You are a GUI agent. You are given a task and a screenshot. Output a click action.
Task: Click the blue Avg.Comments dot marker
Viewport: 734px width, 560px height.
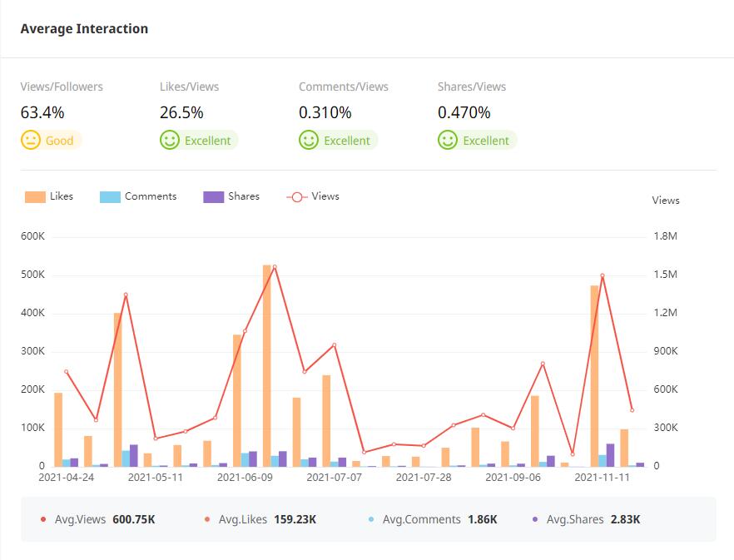(371, 519)
